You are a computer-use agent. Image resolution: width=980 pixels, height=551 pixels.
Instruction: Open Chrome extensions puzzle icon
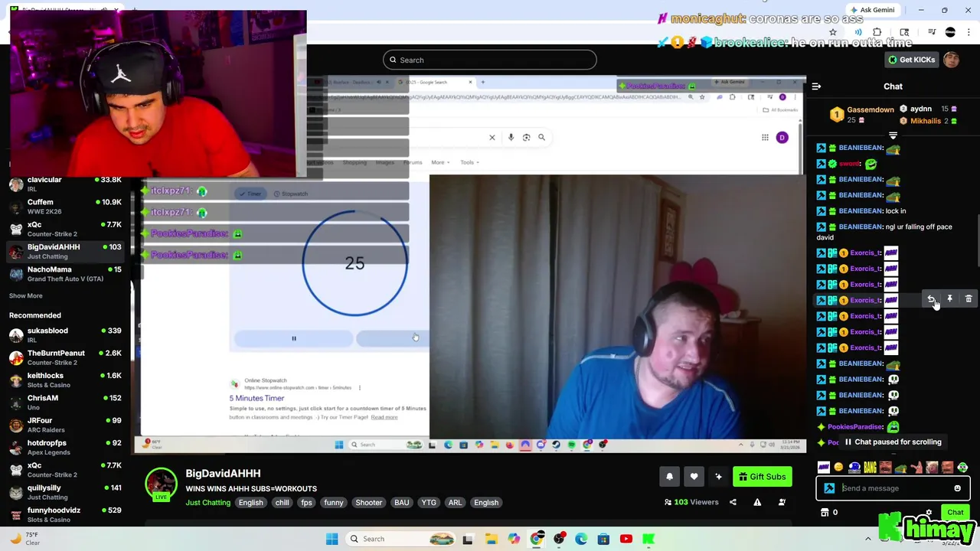click(877, 32)
